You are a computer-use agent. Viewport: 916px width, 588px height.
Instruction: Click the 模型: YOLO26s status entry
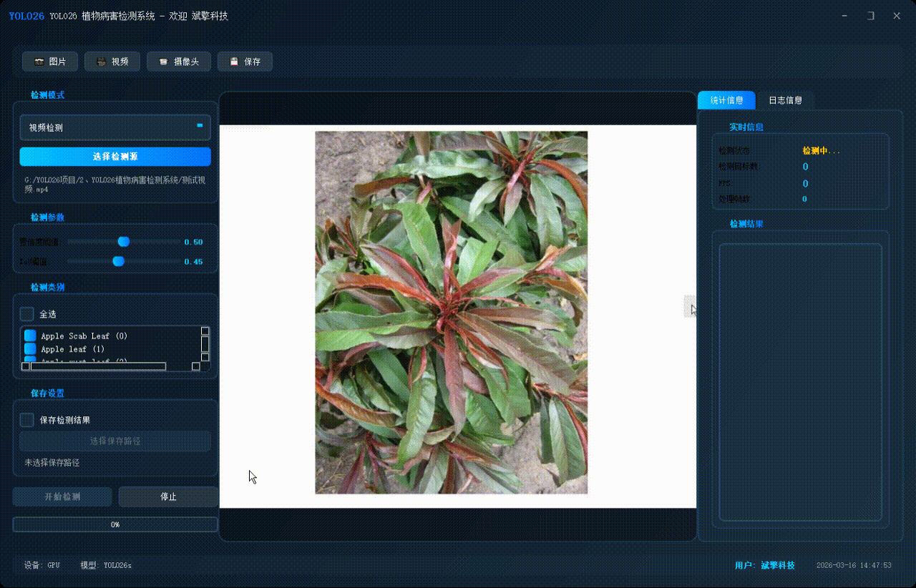point(106,565)
